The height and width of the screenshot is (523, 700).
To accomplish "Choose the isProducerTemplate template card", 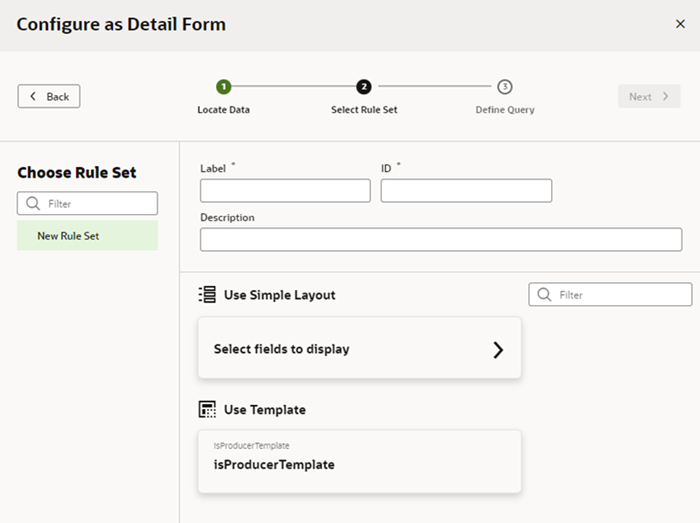I will pyautogui.click(x=359, y=461).
